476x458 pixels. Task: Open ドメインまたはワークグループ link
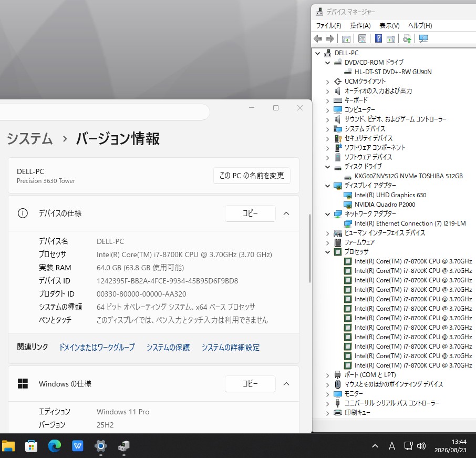97,348
